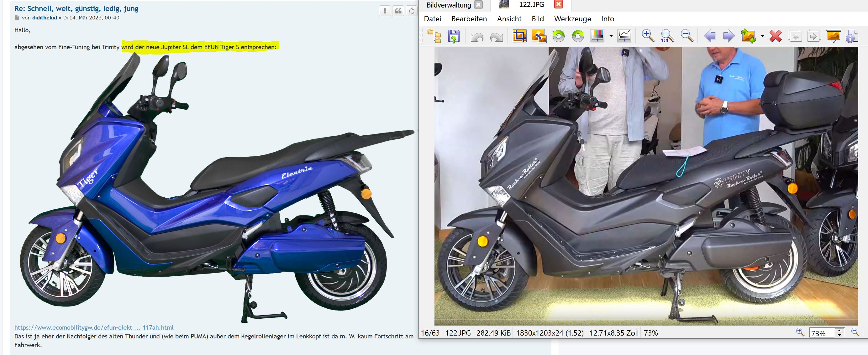Rotate image counter-clockwise
This screenshot has width=868, height=355.
[x=558, y=36]
